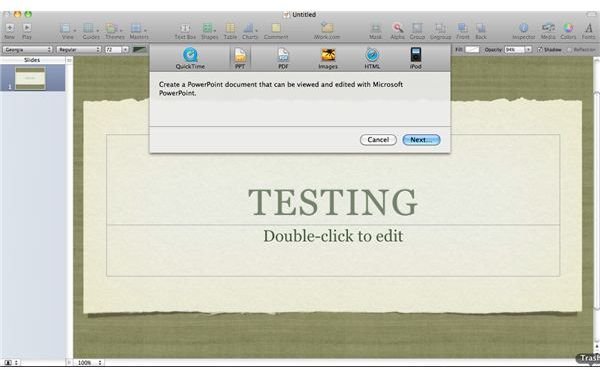Click the green zoom window button

(x=28, y=14)
